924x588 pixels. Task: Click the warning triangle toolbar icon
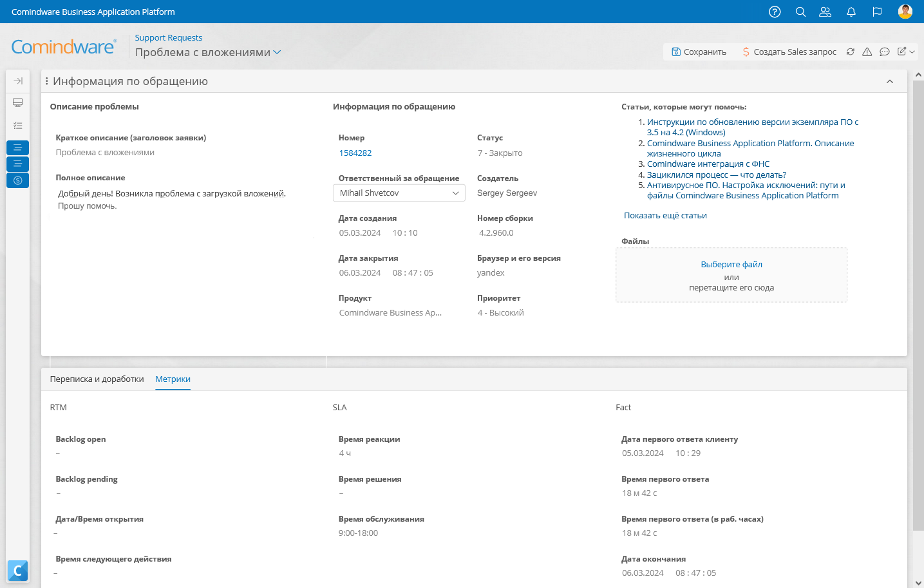pyautogui.click(x=867, y=52)
